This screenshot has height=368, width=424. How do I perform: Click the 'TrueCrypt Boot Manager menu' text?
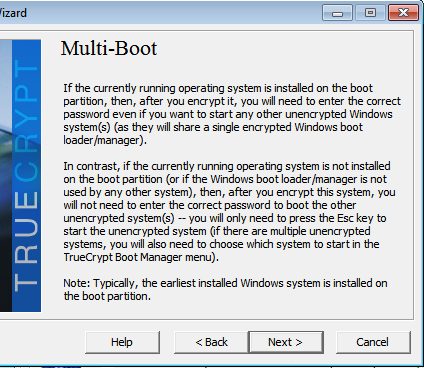coord(139,257)
